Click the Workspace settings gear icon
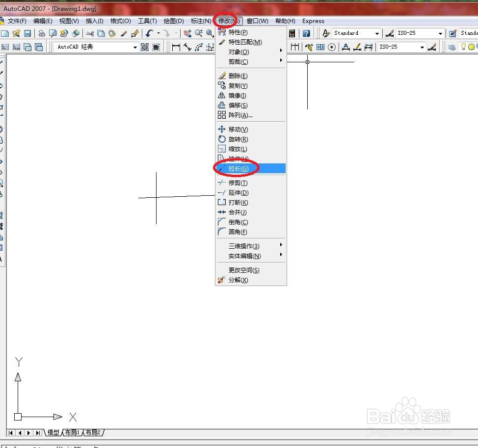The height and width of the screenshot is (448, 478). pyautogui.click(x=145, y=47)
